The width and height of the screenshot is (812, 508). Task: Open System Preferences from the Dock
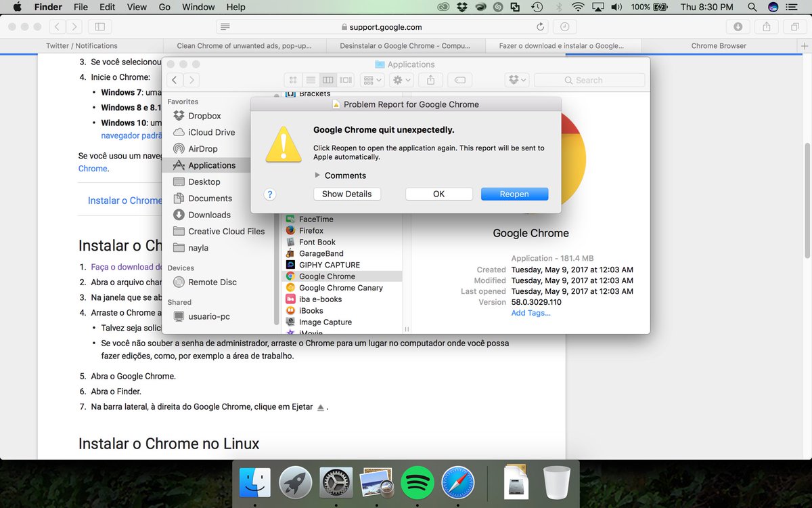[x=336, y=482]
